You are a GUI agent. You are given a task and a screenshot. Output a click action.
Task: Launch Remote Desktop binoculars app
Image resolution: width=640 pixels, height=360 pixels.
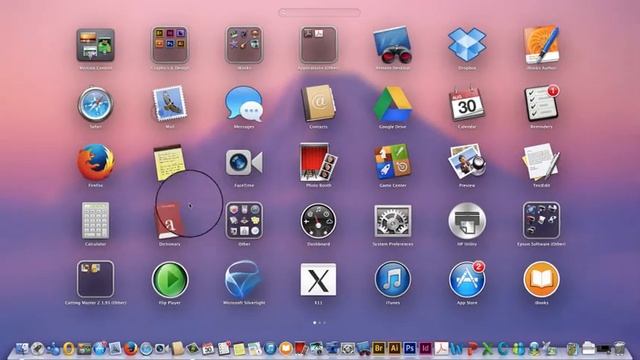pyautogui.click(x=392, y=45)
